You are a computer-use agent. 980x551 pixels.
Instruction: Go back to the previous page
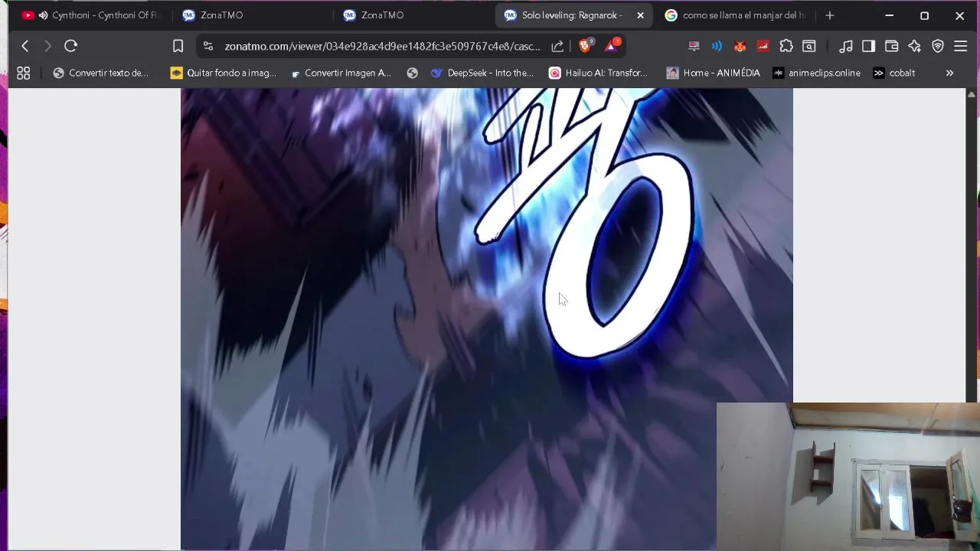point(25,46)
